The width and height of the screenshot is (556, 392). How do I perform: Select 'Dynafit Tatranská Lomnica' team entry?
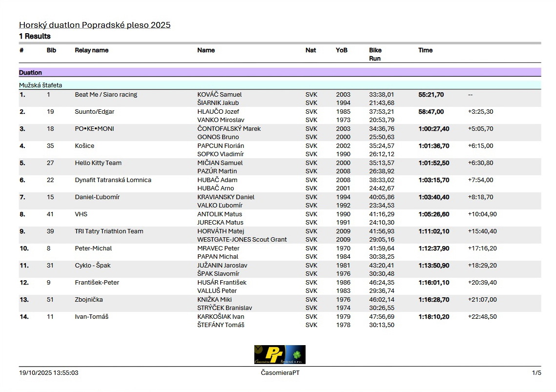(113, 180)
